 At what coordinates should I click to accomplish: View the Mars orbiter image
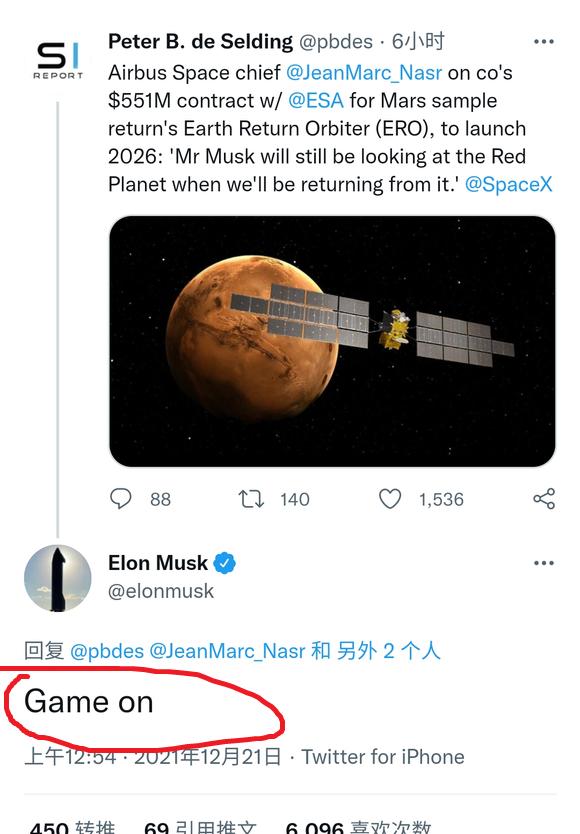click(332, 341)
